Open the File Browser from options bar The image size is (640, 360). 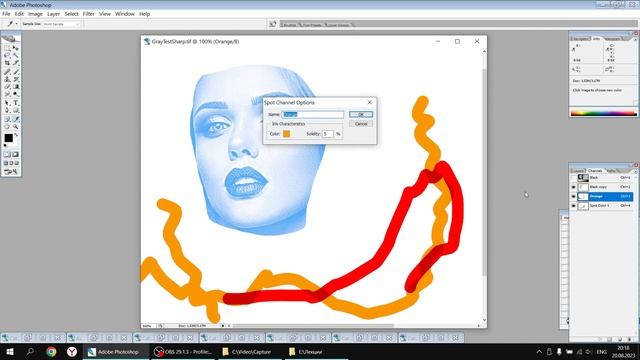click(x=273, y=24)
